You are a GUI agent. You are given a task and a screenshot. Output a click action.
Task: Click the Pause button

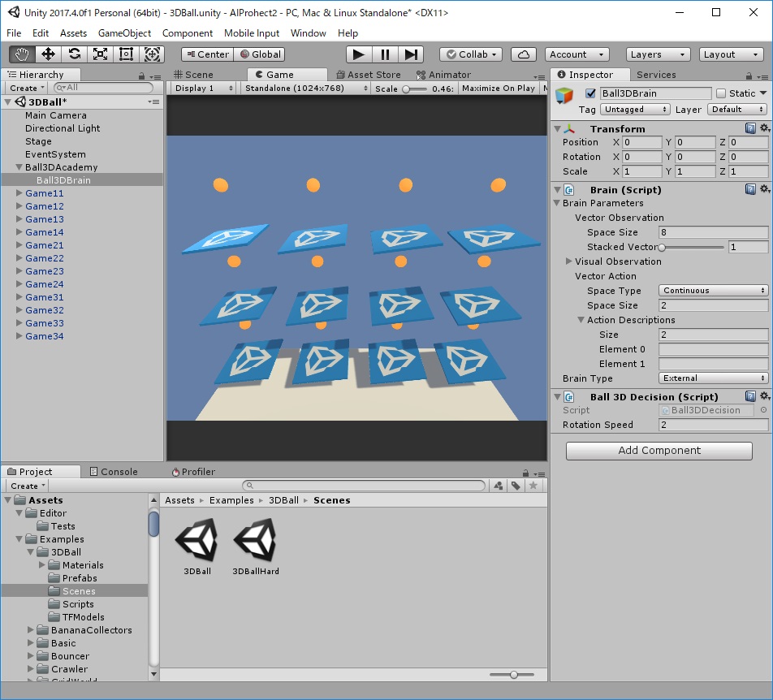point(385,54)
